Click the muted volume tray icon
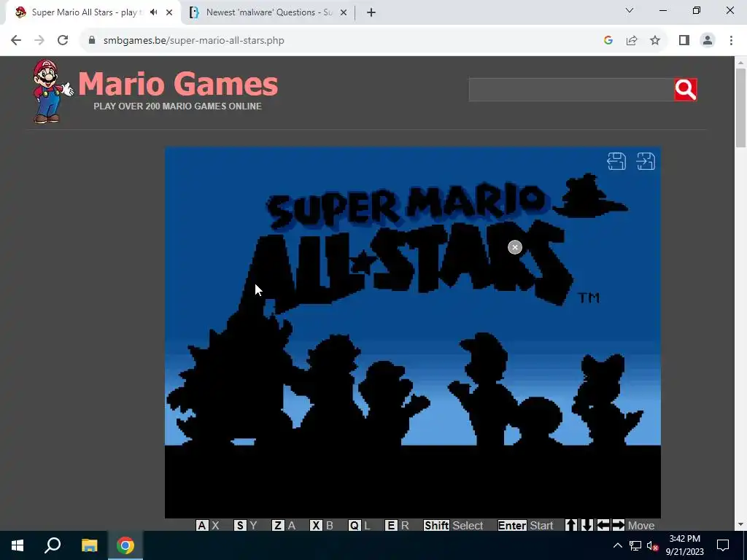The width and height of the screenshot is (747, 560). [653, 545]
